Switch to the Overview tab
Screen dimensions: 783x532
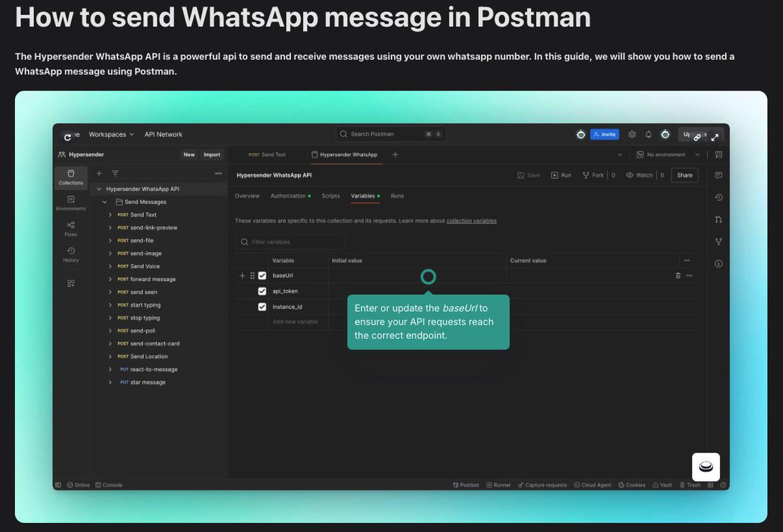coord(247,196)
